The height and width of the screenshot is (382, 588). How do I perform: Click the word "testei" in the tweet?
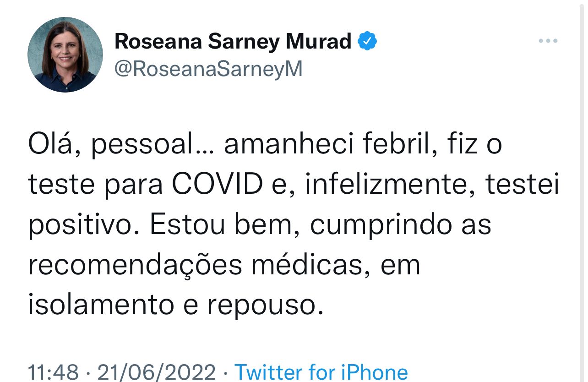click(x=522, y=185)
